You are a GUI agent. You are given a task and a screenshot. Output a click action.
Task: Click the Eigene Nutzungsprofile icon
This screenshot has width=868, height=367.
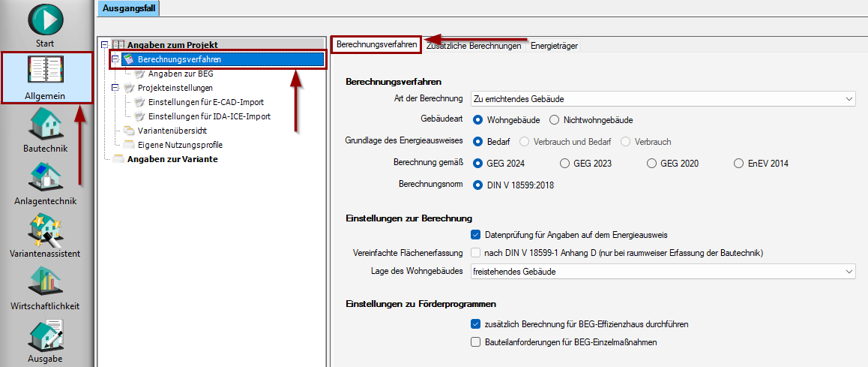pos(128,146)
